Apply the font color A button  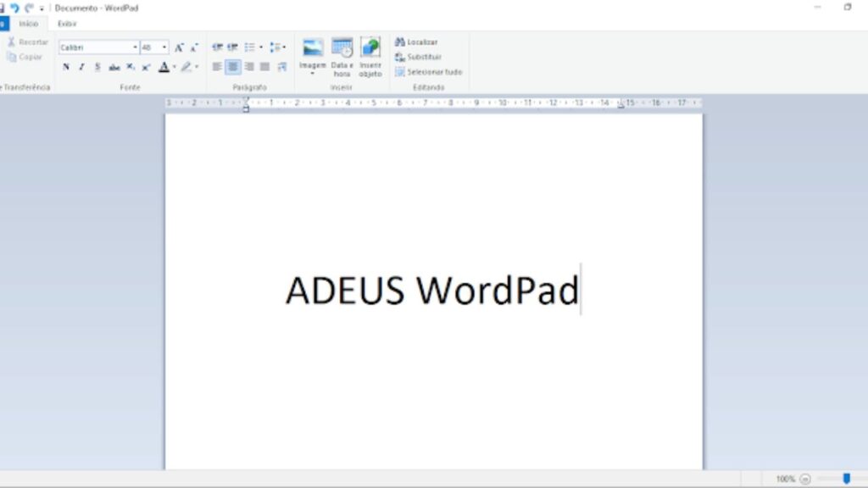click(x=164, y=67)
